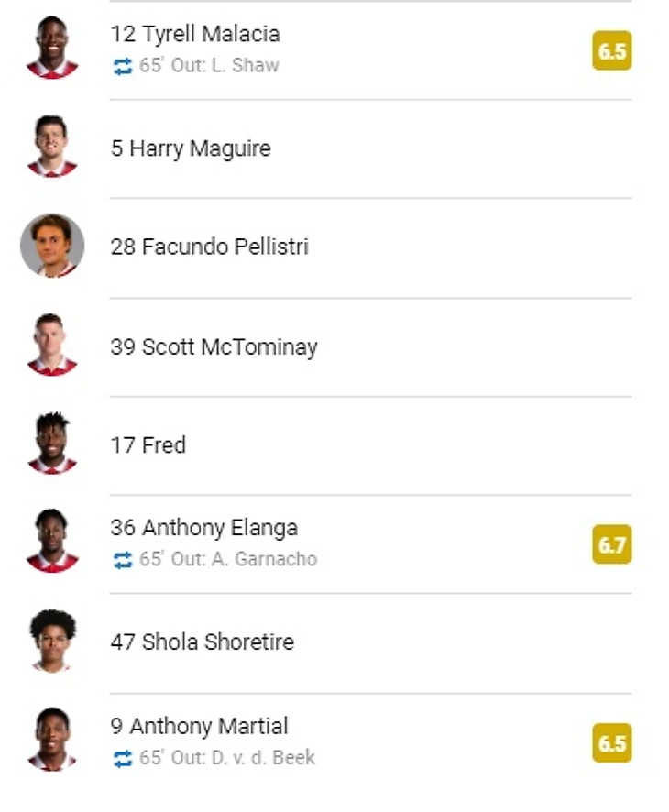669x812 pixels.
Task: Click Tyrell Malacia's player photo
Action: pos(52,49)
